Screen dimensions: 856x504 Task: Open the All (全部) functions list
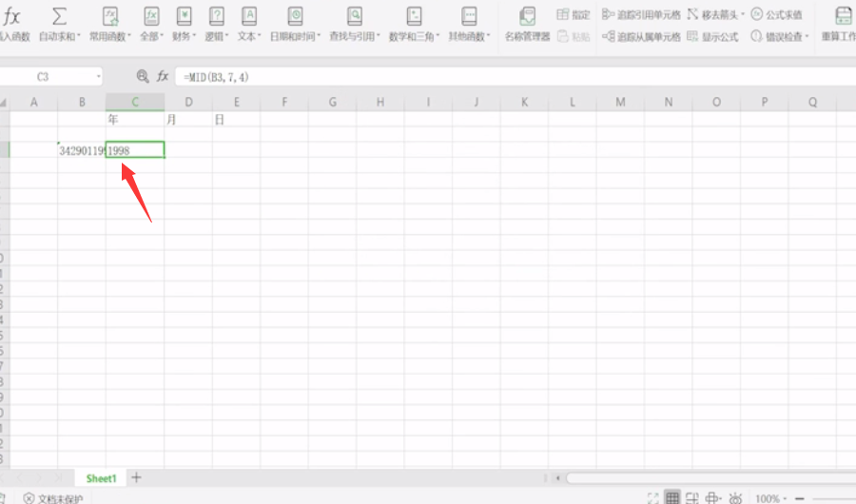point(151,24)
